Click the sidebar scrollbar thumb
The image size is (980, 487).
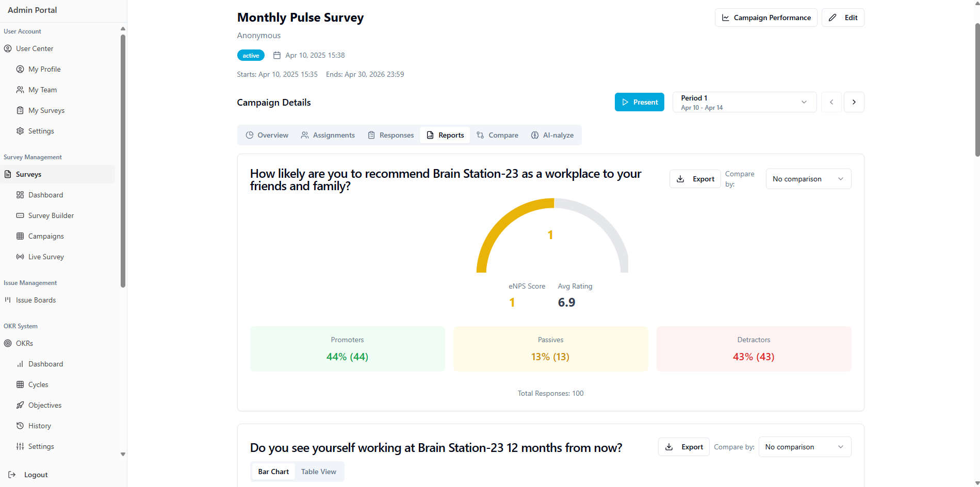click(x=123, y=161)
